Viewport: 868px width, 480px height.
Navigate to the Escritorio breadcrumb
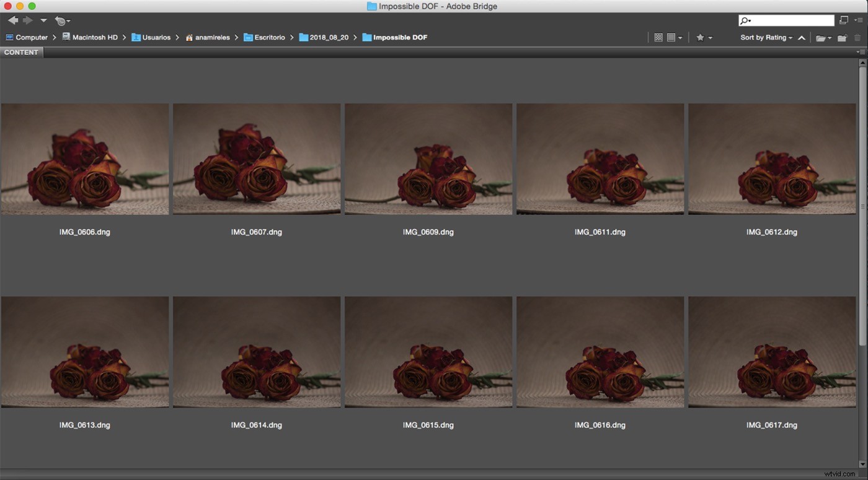(x=268, y=37)
